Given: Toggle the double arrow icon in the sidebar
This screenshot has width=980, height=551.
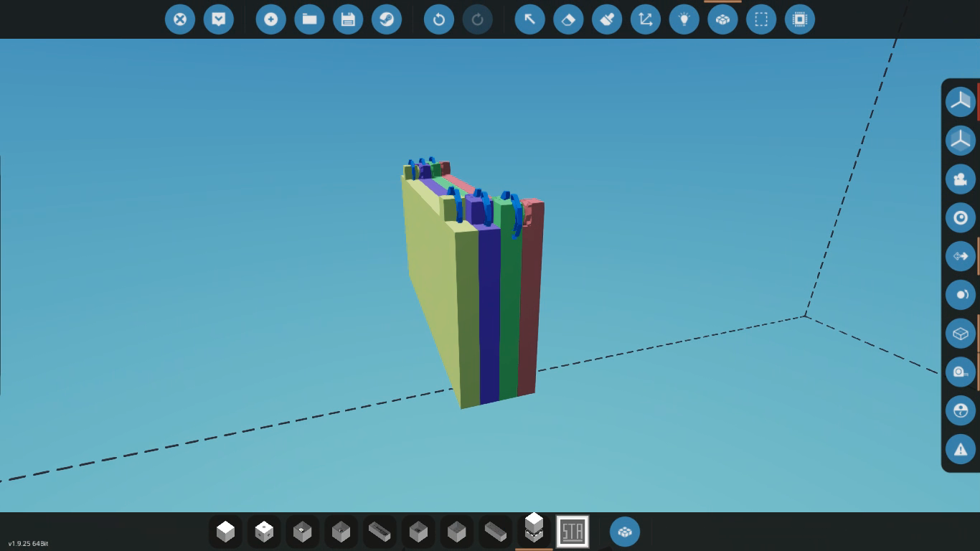Looking at the screenshot, I should [x=961, y=256].
